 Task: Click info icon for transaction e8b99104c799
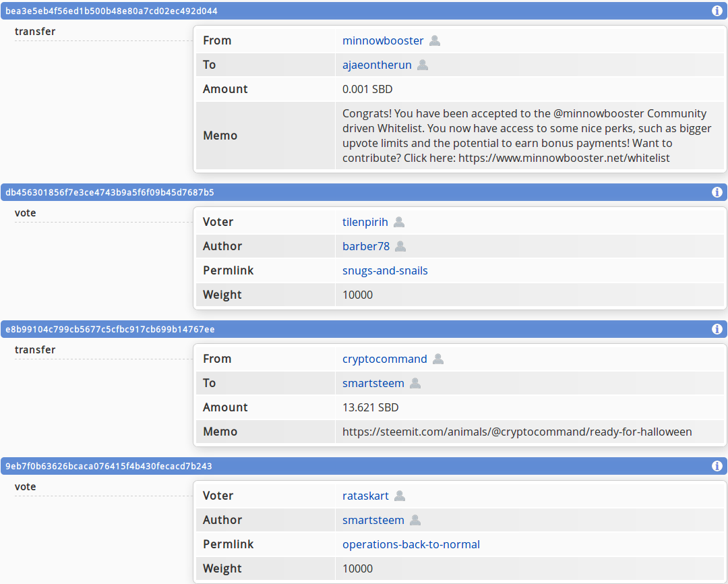tap(717, 329)
